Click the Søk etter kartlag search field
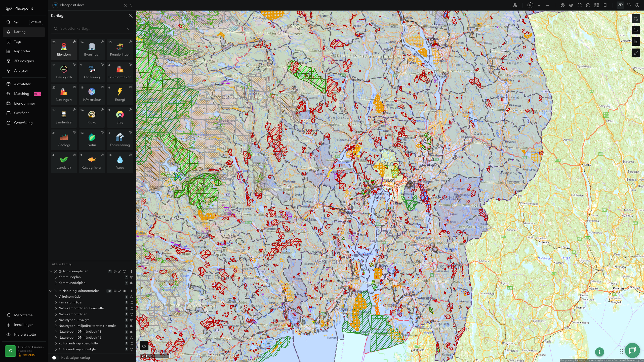The width and height of the screenshot is (644, 362). pyautogui.click(x=92, y=28)
